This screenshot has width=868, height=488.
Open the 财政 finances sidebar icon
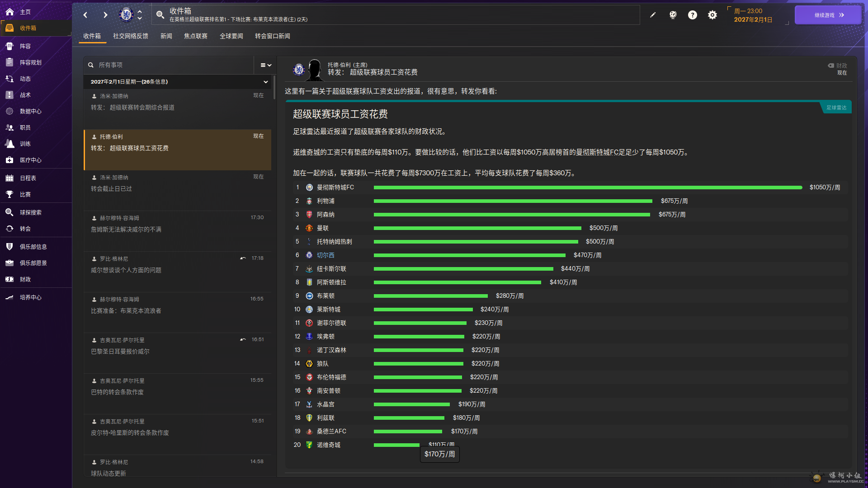[9, 279]
